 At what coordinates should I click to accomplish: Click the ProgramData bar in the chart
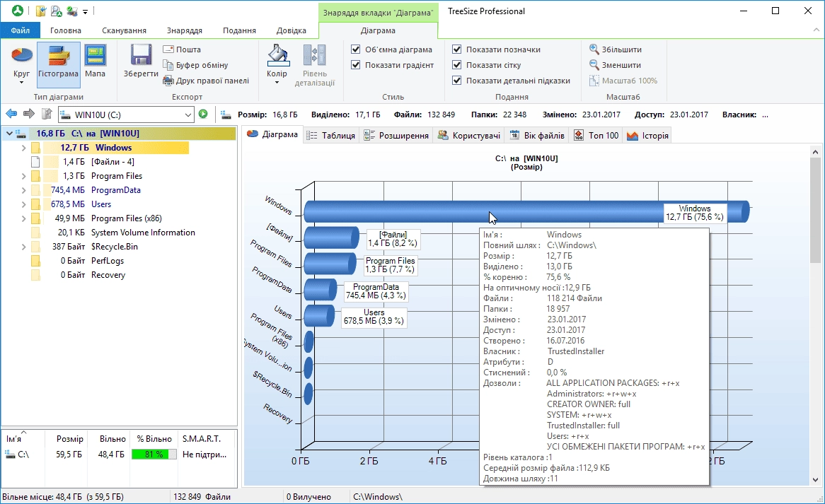[x=321, y=290]
